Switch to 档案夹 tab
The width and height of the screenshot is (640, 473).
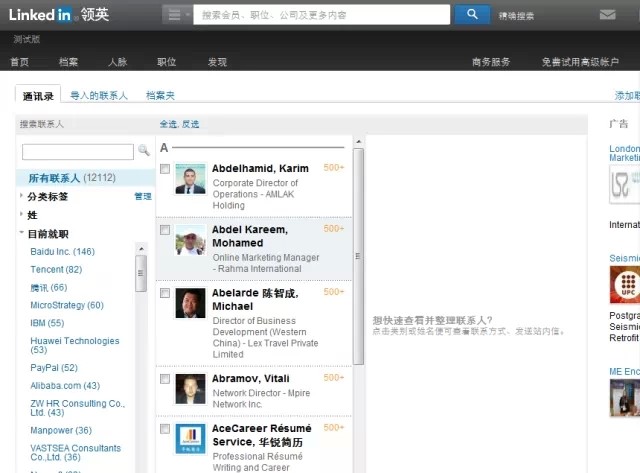[x=160, y=95]
